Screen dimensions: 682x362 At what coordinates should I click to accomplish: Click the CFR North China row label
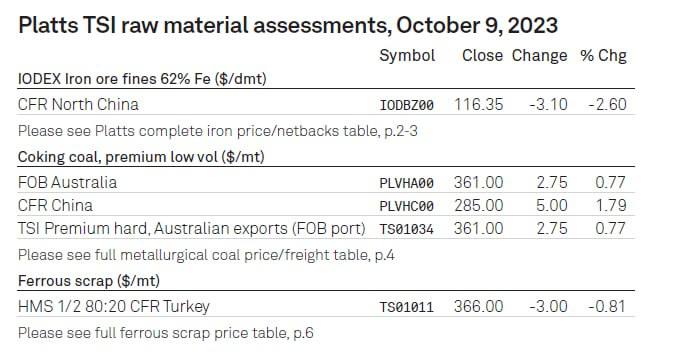(78, 104)
